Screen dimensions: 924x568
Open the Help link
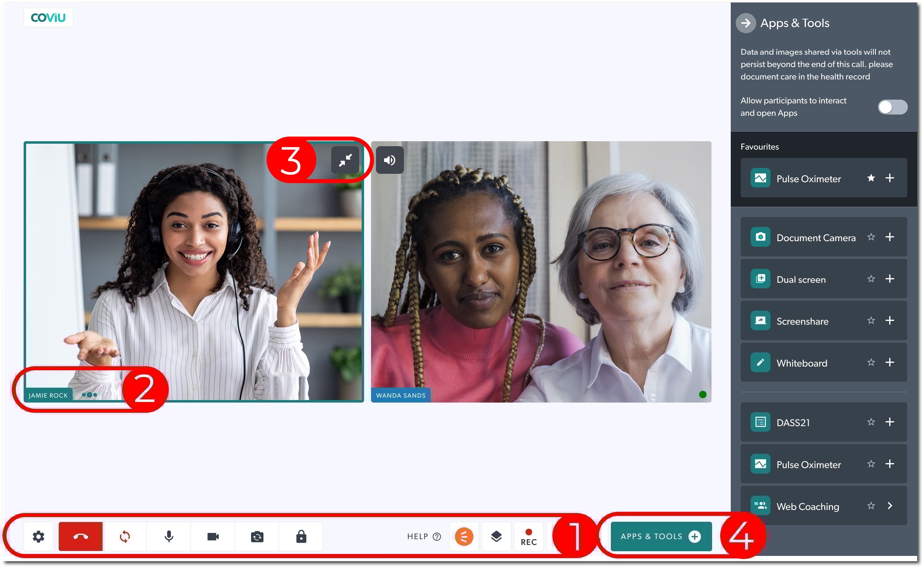pos(423,536)
